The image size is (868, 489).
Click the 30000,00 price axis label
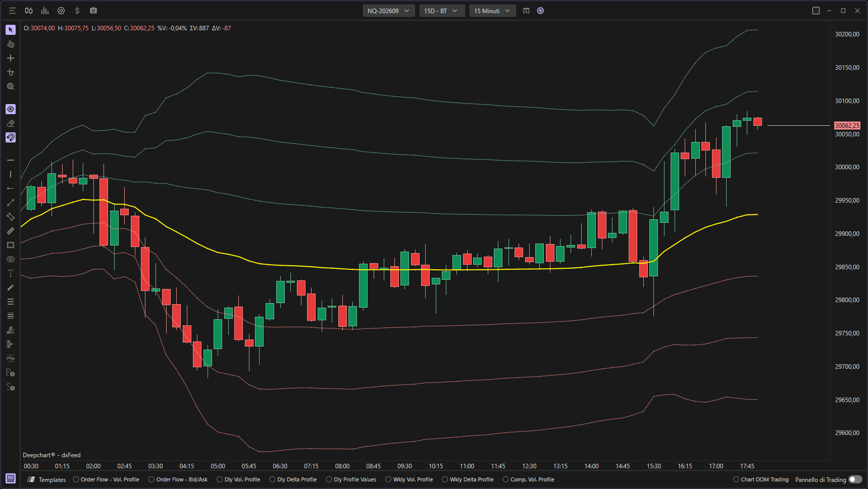coord(847,167)
